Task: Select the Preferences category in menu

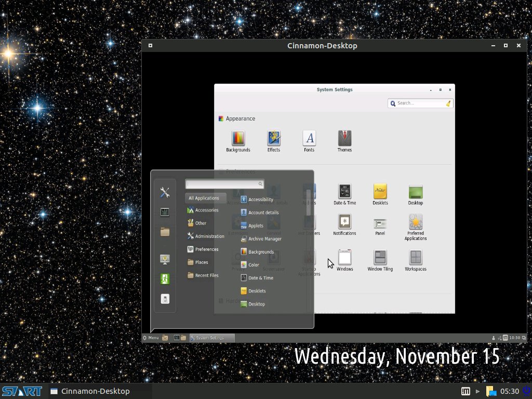Action: point(203,249)
